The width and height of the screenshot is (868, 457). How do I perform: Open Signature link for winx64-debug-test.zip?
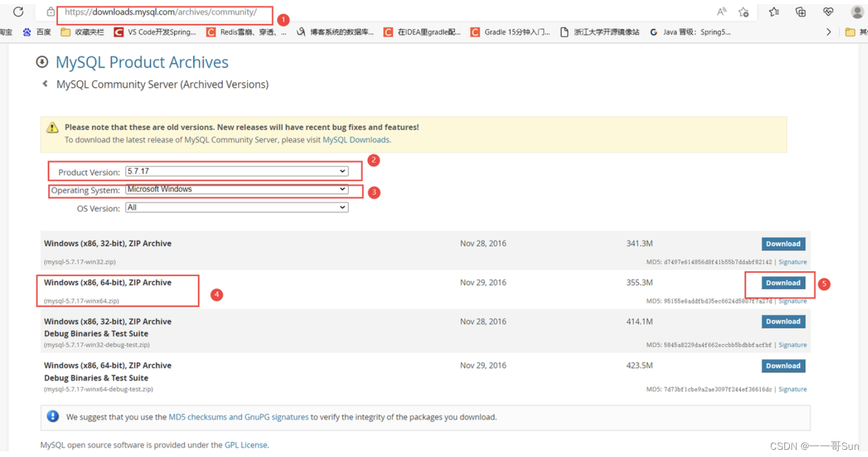click(793, 389)
